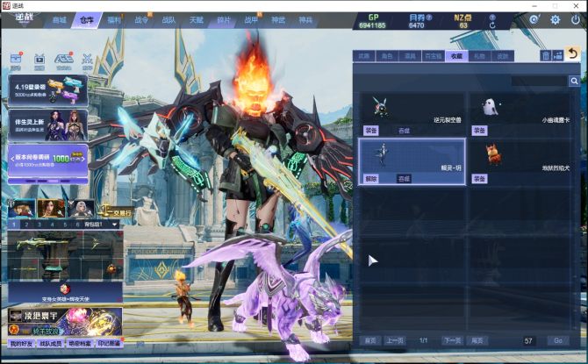Screen dimensions: 588x364
Task: Click the game logo 逆战
Action: pyautogui.click(x=25, y=18)
